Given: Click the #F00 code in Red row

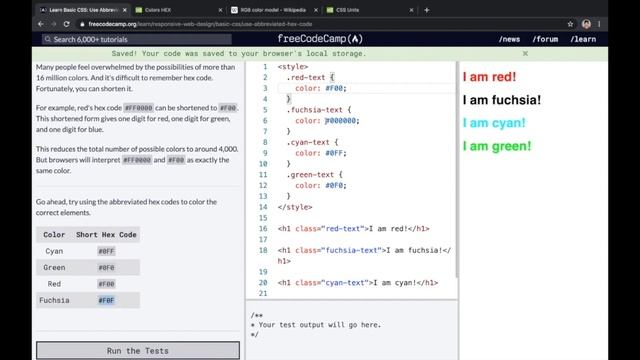Looking at the screenshot, I should [x=106, y=284].
